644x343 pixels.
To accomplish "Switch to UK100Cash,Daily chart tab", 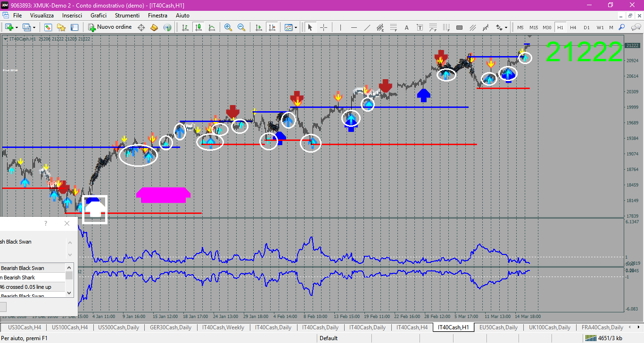I will pyautogui.click(x=550, y=327).
